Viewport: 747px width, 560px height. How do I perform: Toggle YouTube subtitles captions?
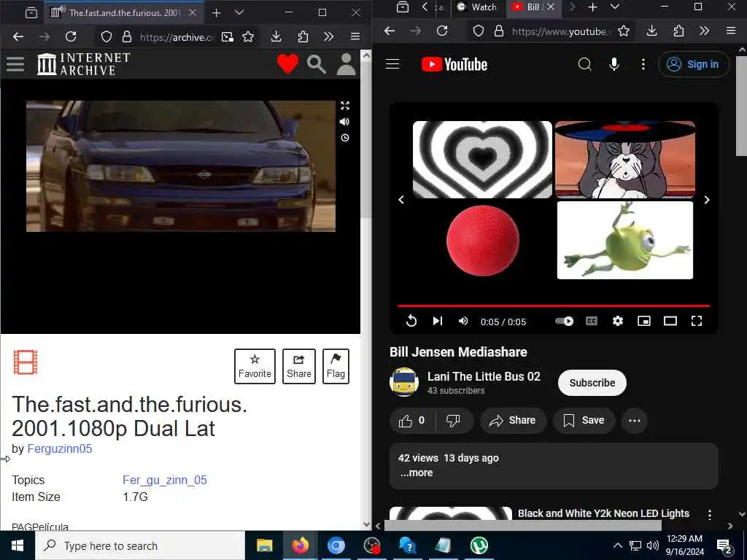pos(591,321)
